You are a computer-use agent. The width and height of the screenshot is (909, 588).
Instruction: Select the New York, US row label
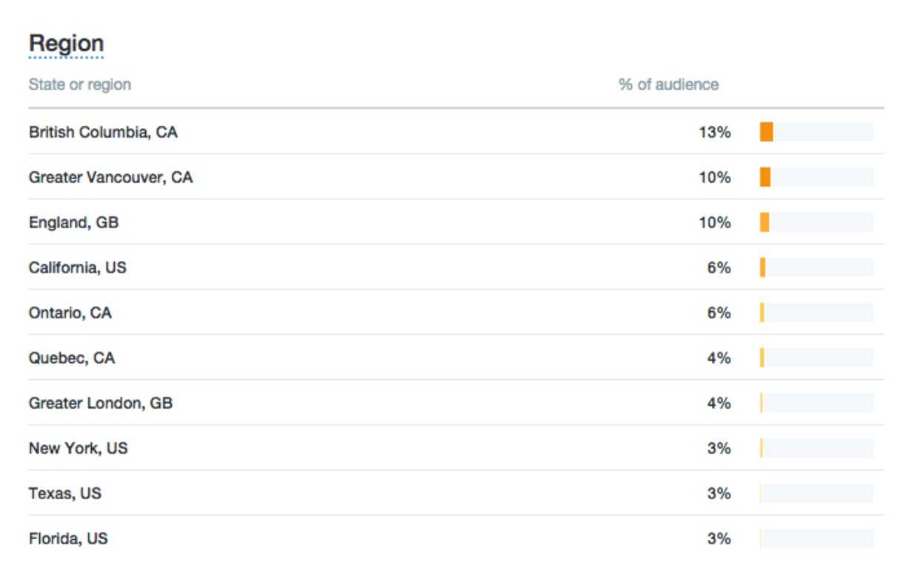coord(78,448)
